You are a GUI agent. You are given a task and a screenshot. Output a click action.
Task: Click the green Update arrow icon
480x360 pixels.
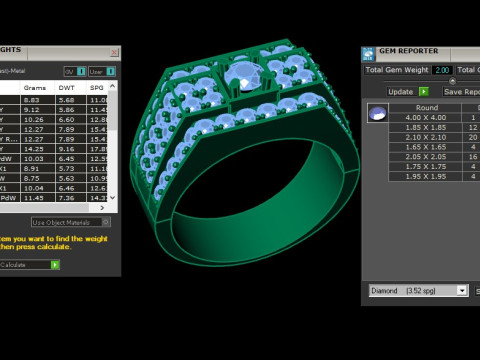(x=424, y=92)
